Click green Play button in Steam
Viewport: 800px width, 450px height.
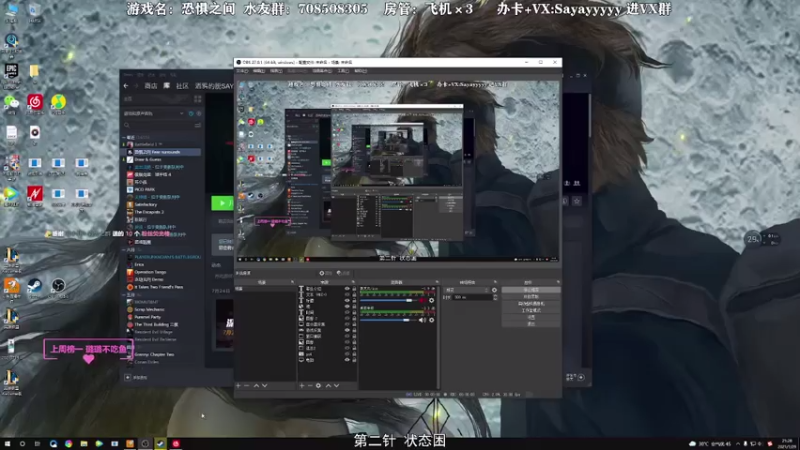click(222, 203)
